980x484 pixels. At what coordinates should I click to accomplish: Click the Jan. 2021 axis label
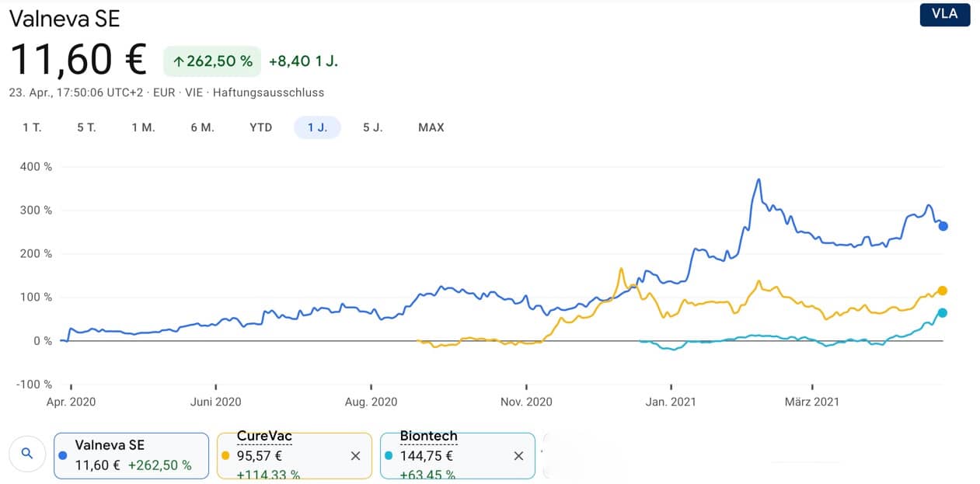tap(671, 402)
